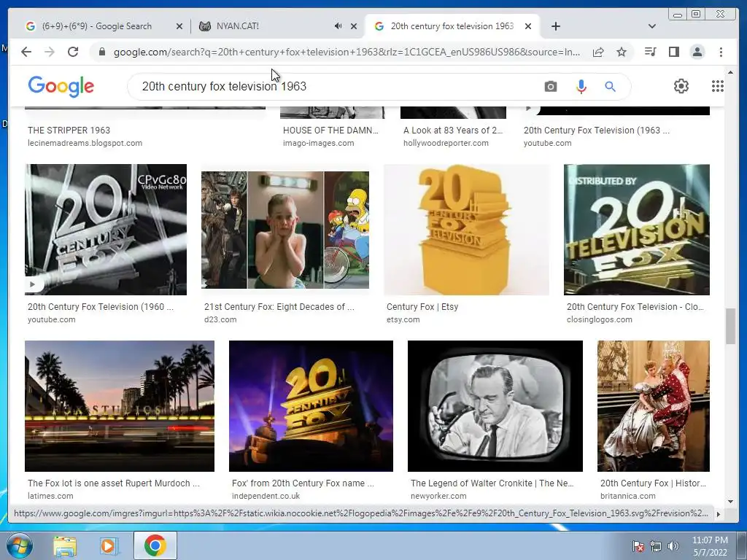Viewport: 747px width, 560px height.
Task: Open A Look at 83 Years link
Action: (x=453, y=131)
